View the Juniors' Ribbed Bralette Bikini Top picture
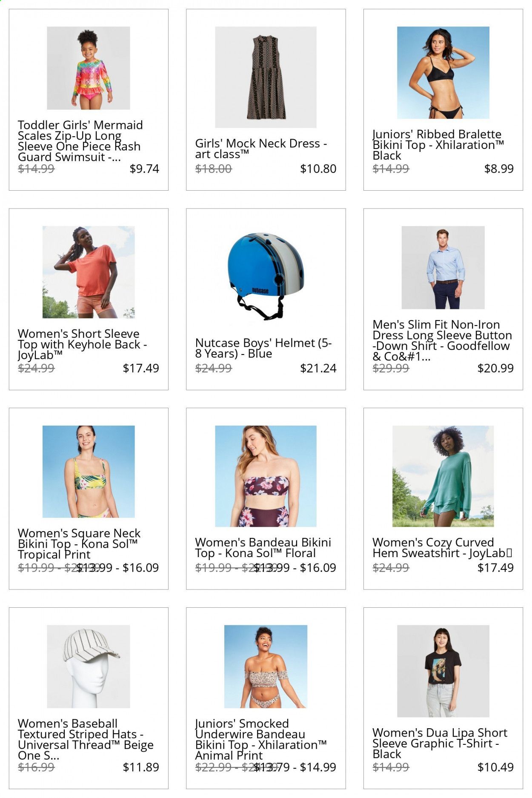 443,72
